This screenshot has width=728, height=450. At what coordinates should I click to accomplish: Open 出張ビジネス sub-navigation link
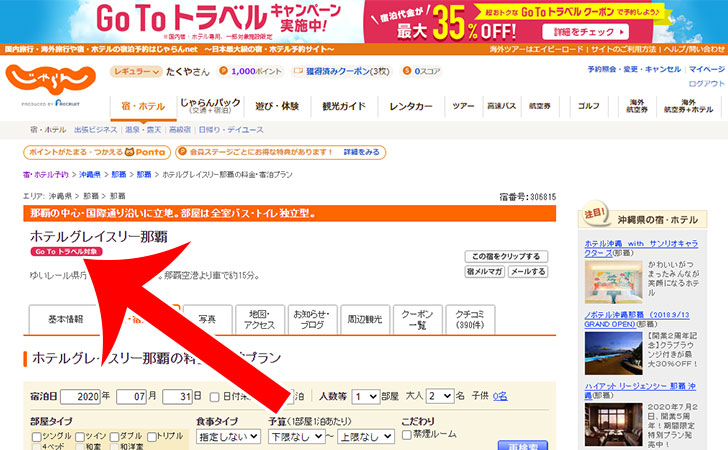(x=96, y=130)
